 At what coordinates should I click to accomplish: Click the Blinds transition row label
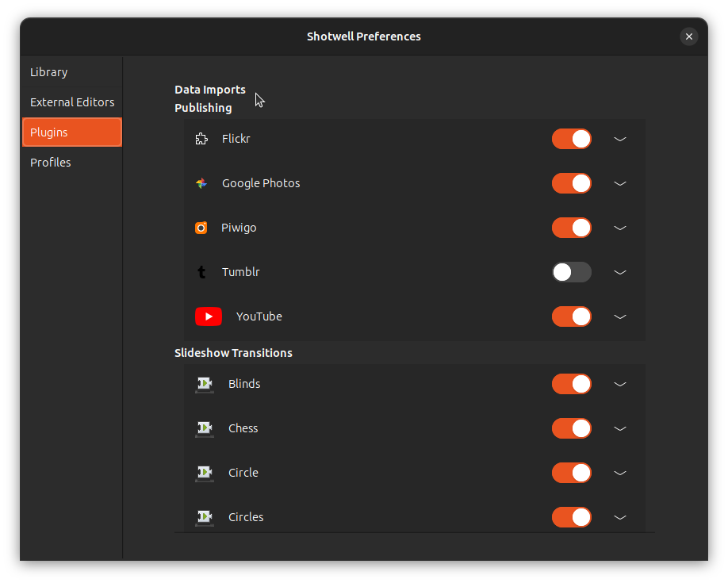[x=244, y=384]
